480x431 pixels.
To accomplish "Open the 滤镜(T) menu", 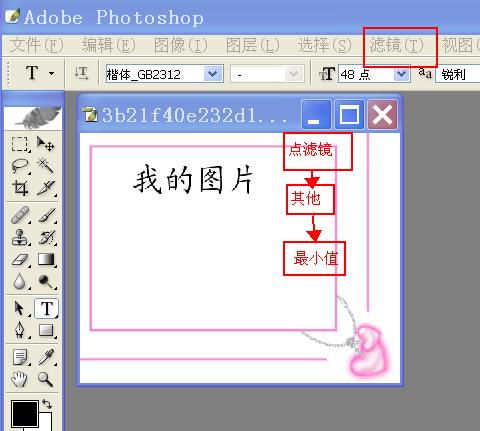I will tap(396, 45).
